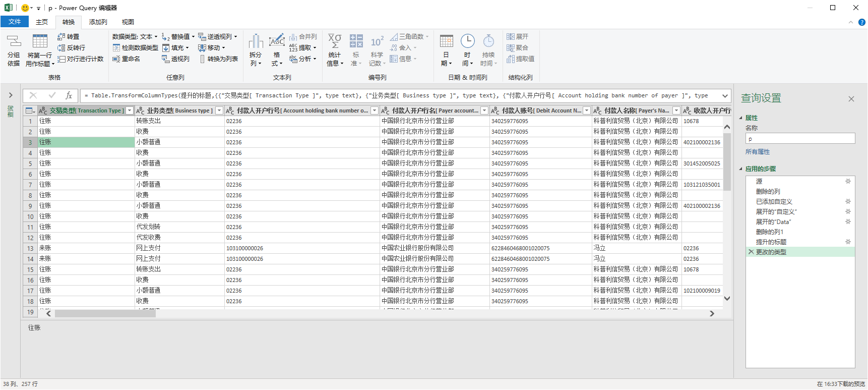The height and width of the screenshot is (390, 868).
Task: Collapse the 属性 properties section
Action: click(741, 118)
